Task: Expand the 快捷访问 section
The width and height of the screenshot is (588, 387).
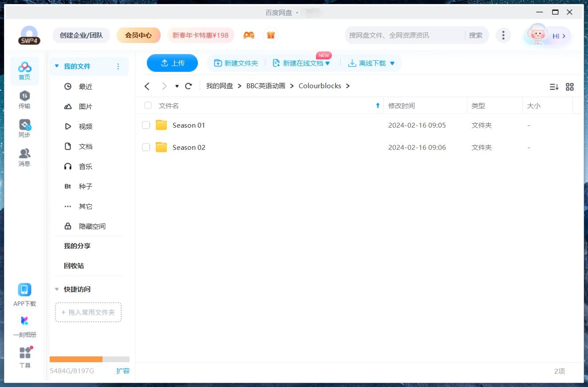Action: [57, 289]
